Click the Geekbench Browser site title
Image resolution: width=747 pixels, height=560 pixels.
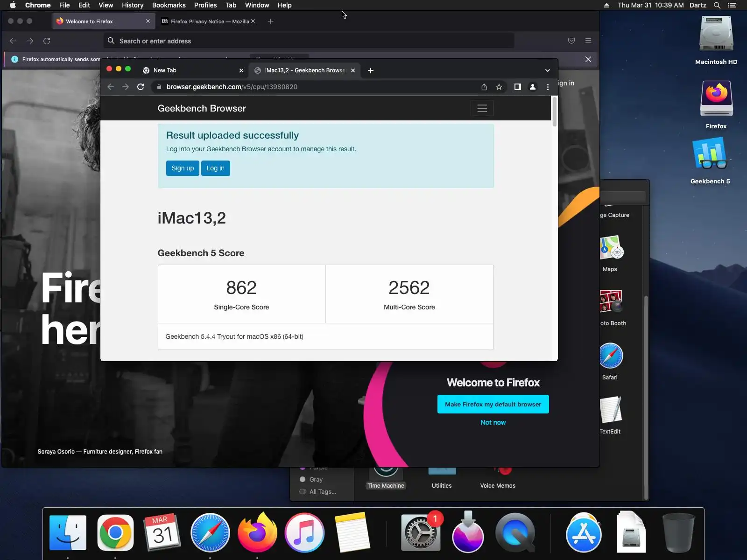(202, 108)
